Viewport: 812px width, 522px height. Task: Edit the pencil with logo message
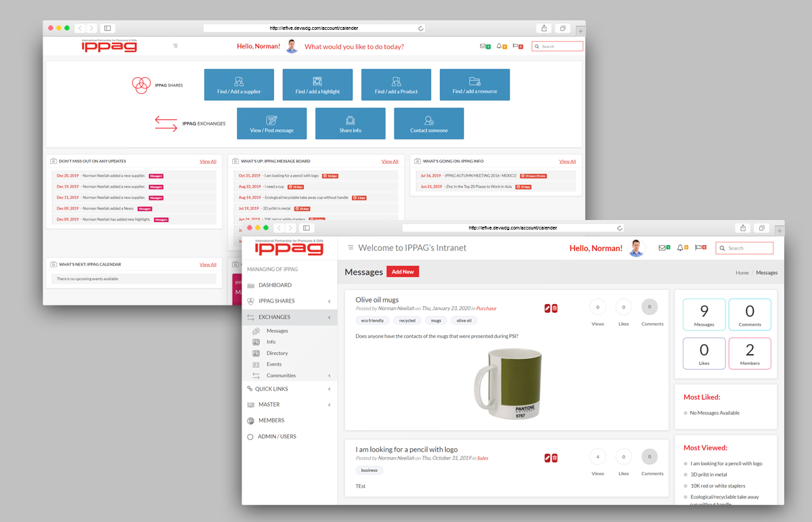click(548, 458)
